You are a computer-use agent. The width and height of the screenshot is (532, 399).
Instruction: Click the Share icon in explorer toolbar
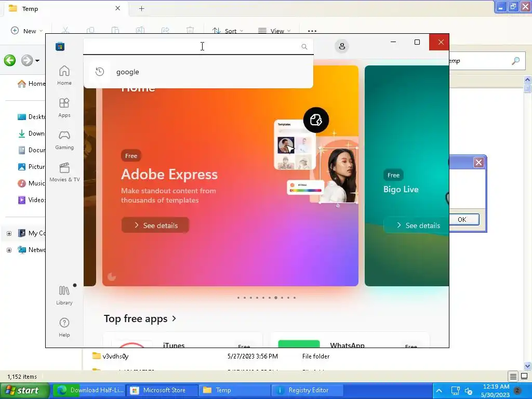point(165,30)
